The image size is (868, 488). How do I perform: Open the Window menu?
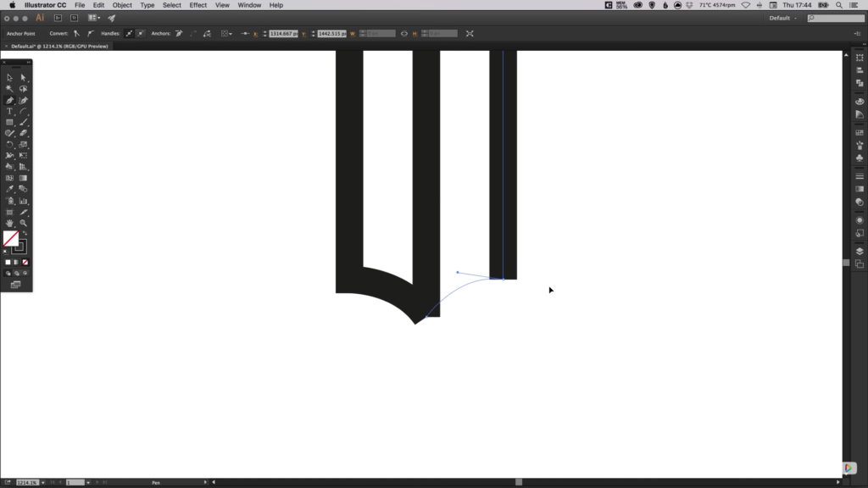point(249,5)
